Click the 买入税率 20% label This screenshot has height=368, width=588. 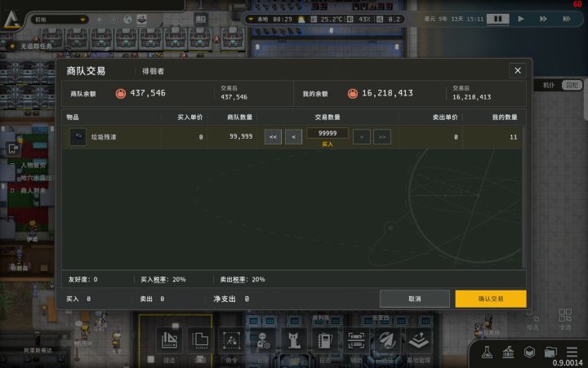tap(163, 279)
